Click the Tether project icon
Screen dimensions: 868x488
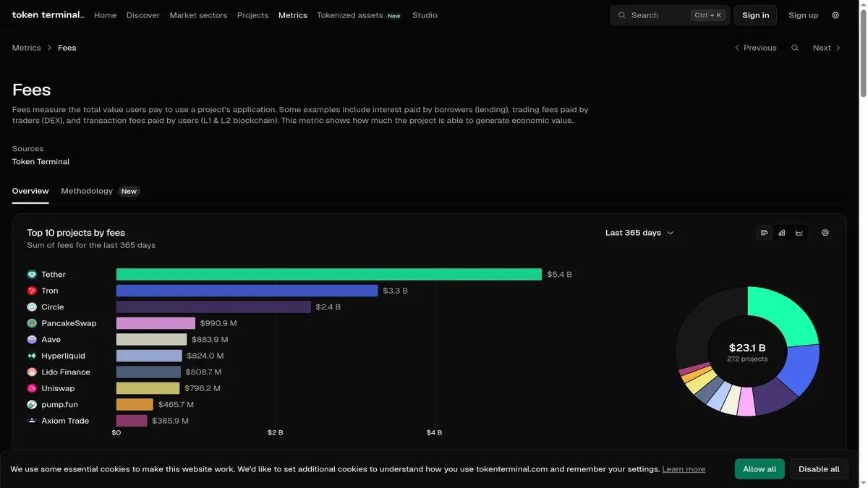click(x=32, y=275)
